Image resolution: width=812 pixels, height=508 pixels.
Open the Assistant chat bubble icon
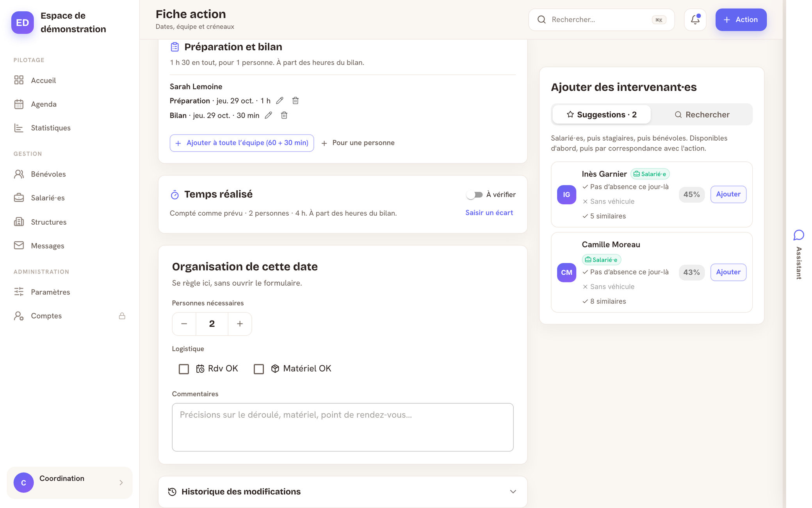click(799, 235)
